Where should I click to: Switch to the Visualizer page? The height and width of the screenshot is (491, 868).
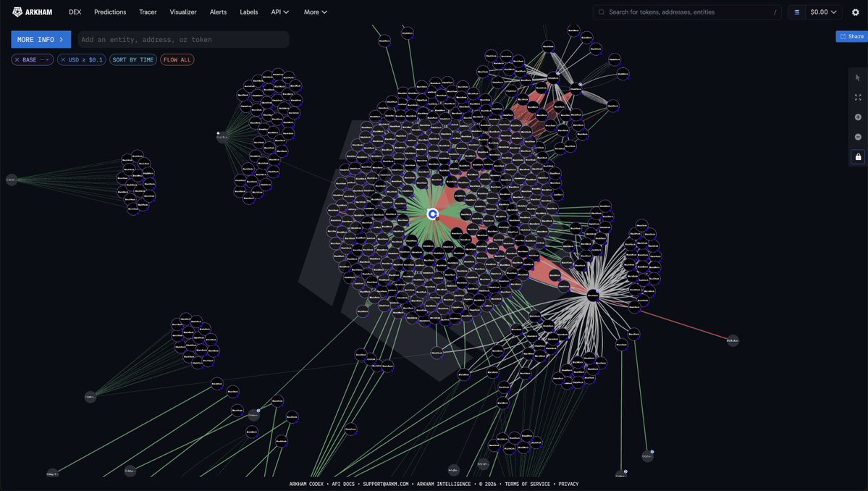click(x=183, y=12)
